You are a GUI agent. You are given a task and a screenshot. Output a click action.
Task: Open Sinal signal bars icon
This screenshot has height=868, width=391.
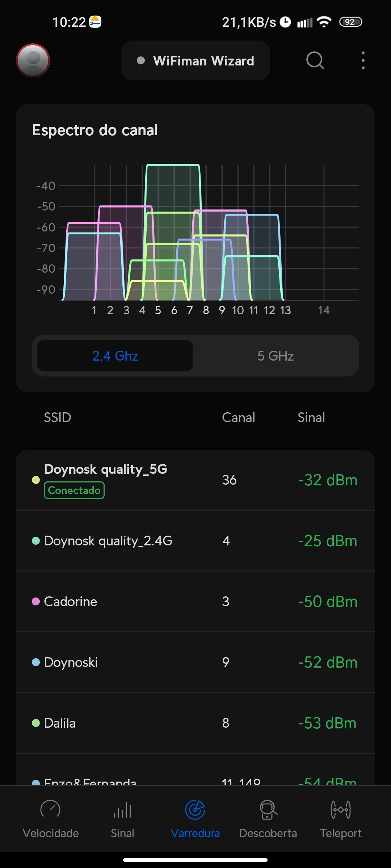pos(122,810)
